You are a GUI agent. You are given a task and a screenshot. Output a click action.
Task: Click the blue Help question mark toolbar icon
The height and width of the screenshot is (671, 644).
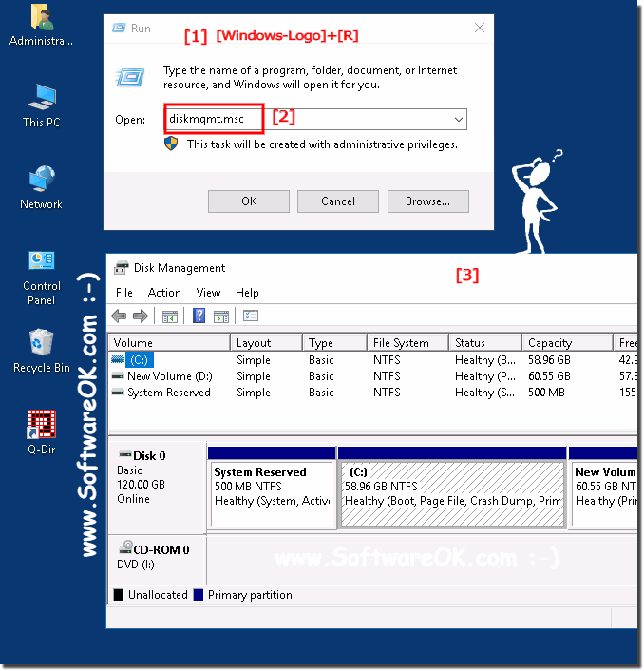tap(199, 316)
